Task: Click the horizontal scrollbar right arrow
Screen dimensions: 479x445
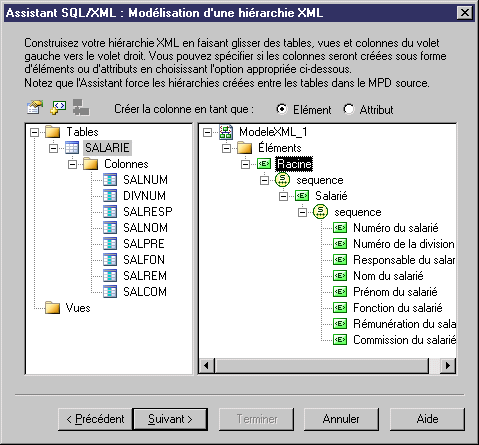Action: click(448, 366)
